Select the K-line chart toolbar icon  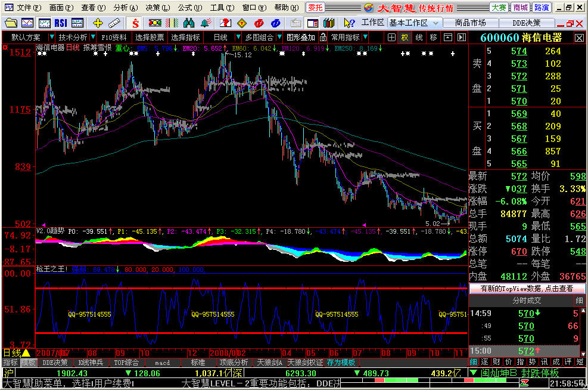pos(44,23)
